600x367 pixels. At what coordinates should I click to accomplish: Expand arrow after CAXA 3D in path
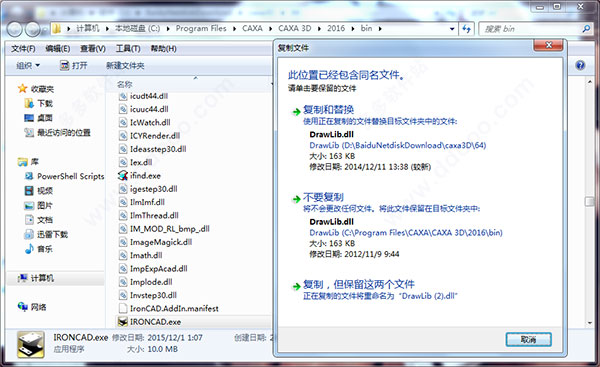319,29
